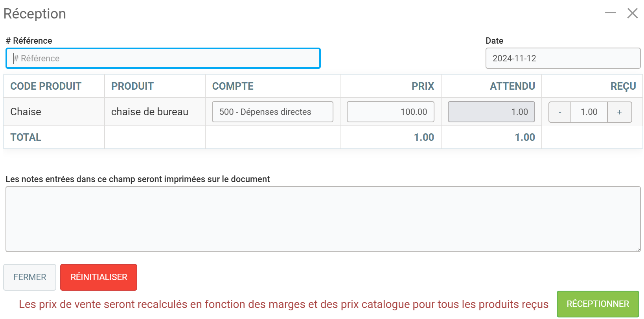Edit the price field showing 100.00

[390, 112]
